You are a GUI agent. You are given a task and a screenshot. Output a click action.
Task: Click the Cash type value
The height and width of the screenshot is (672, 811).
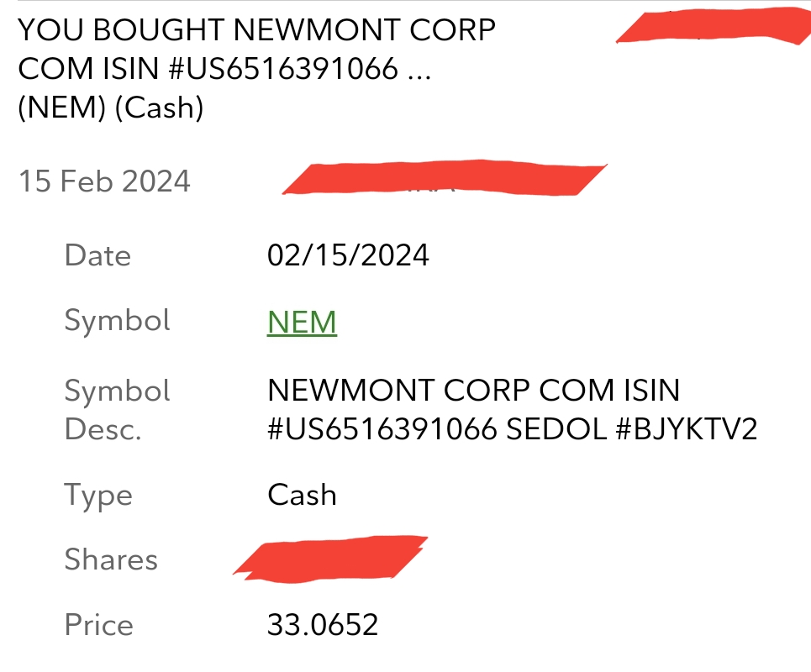[302, 495]
